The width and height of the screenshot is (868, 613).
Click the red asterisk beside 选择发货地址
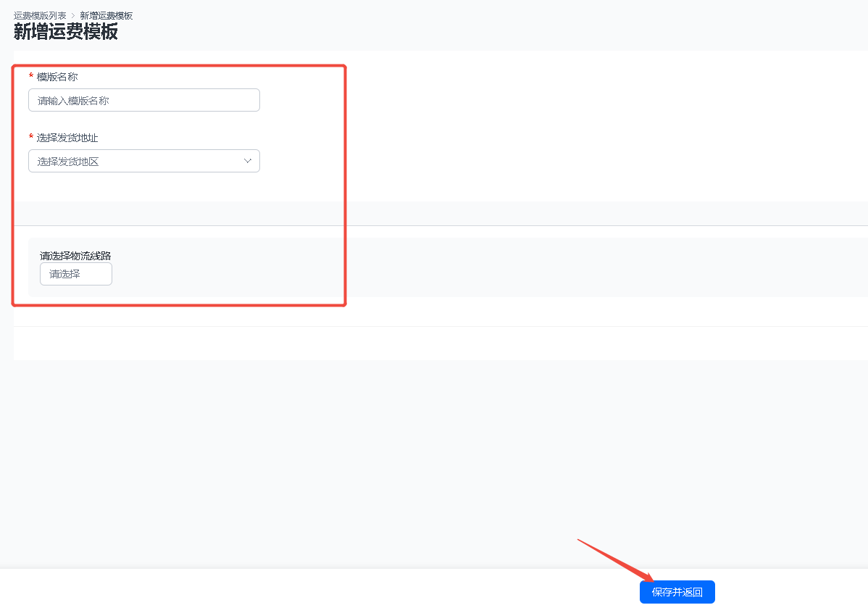pyautogui.click(x=31, y=137)
